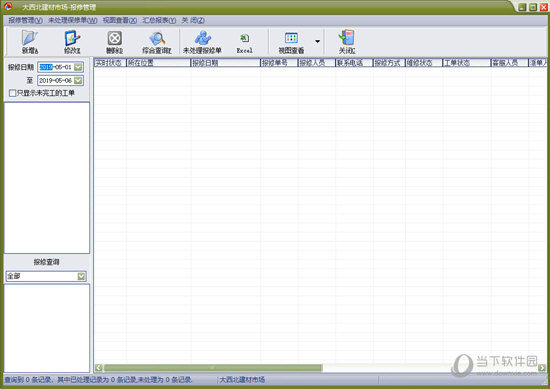Click the 所在位置 column header

pyautogui.click(x=158, y=63)
